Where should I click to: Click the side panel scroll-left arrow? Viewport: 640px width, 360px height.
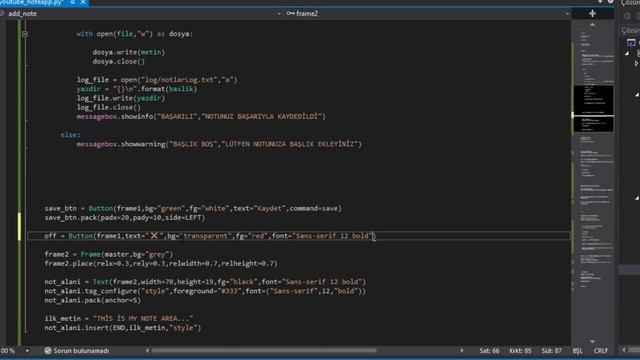point(623,350)
